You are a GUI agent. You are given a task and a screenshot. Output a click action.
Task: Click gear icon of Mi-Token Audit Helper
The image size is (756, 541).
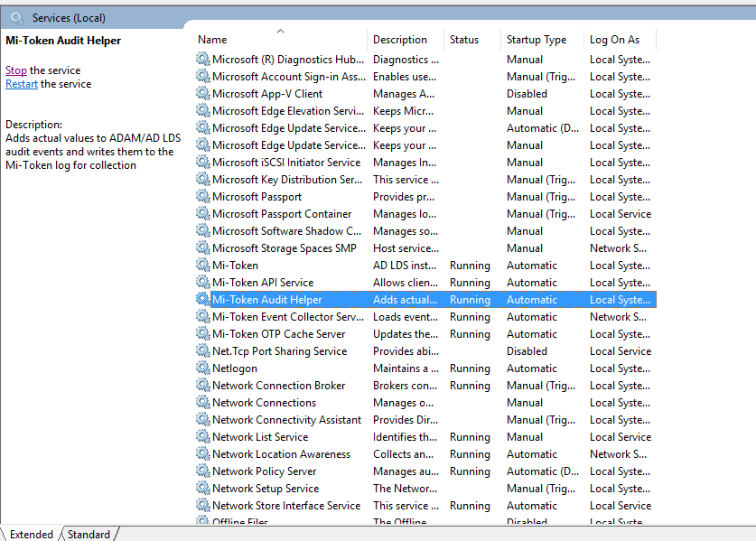[x=202, y=299]
